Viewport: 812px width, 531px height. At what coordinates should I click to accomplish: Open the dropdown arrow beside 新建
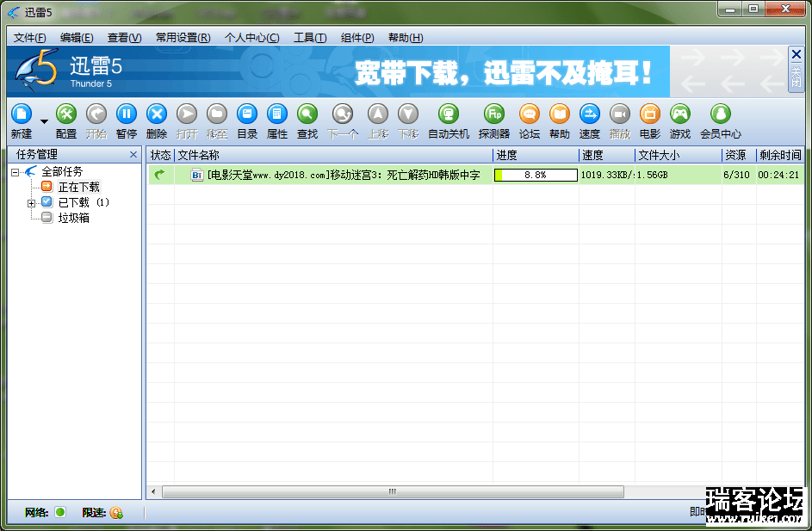click(x=44, y=121)
